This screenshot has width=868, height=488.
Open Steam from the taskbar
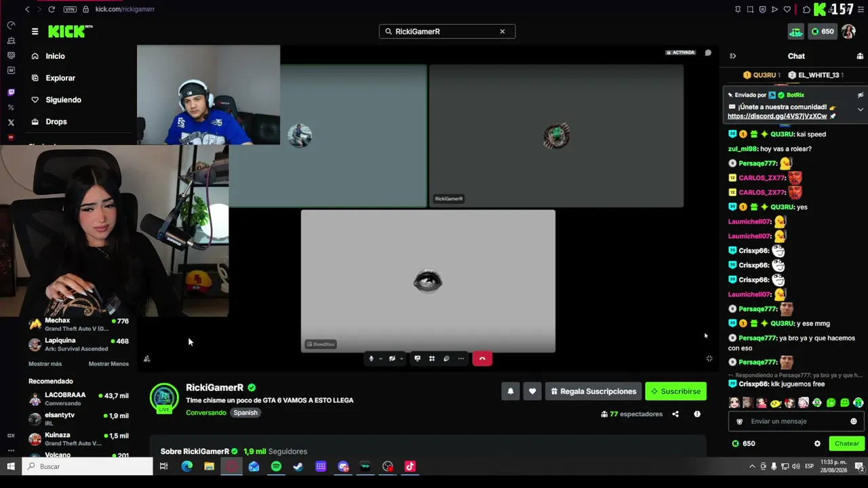click(298, 466)
